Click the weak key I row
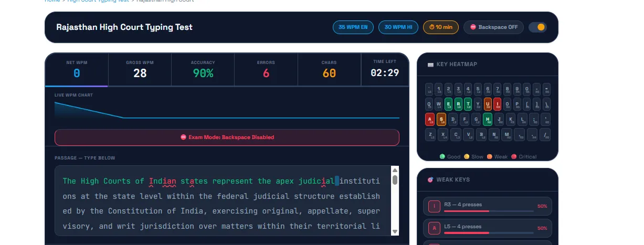 [488, 206]
